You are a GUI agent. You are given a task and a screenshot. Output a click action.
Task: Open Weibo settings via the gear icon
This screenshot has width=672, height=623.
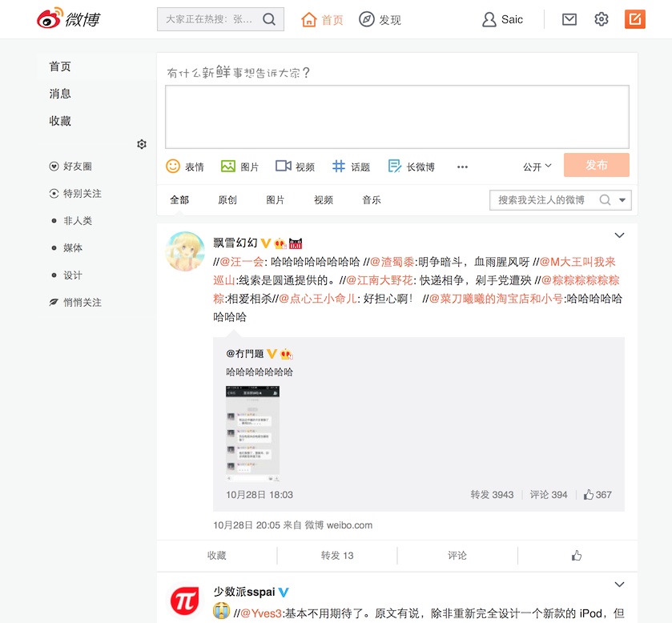pyautogui.click(x=602, y=19)
